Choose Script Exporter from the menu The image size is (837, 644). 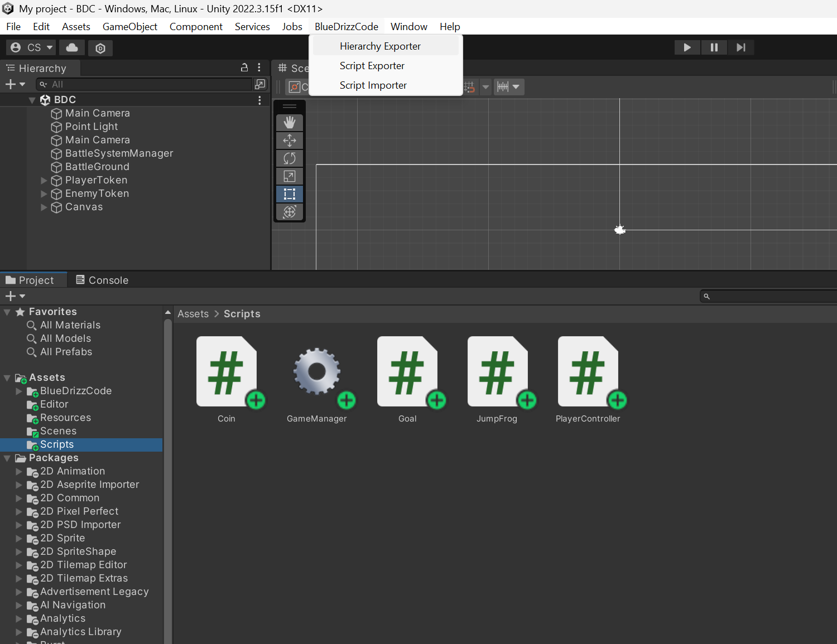pos(386,66)
